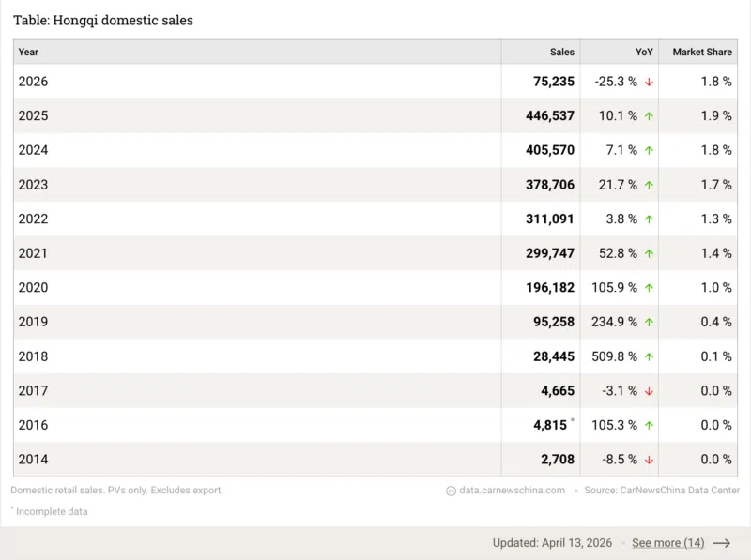Open the data.carnewschina.com link
Viewport: 751px width, 560px height.
pyautogui.click(x=513, y=491)
